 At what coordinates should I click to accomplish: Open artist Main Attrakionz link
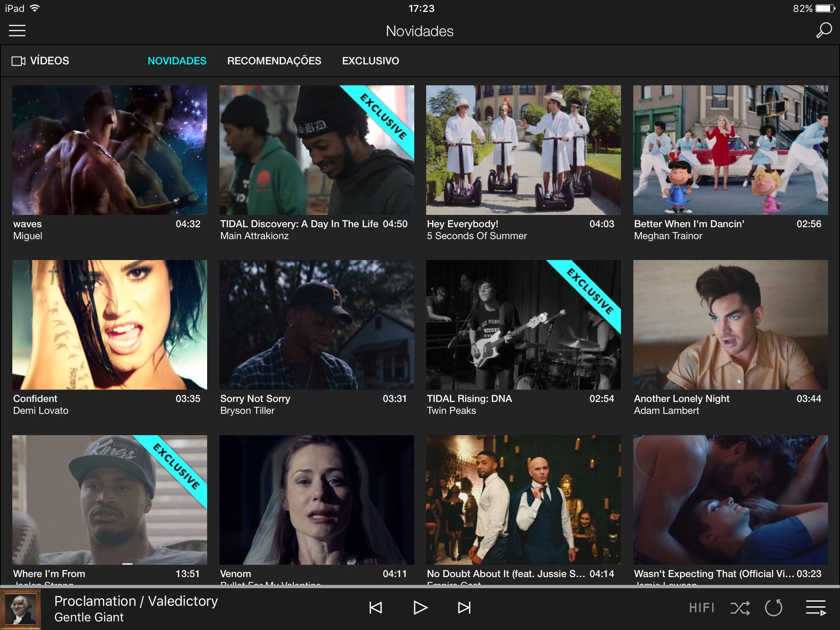pyautogui.click(x=254, y=236)
